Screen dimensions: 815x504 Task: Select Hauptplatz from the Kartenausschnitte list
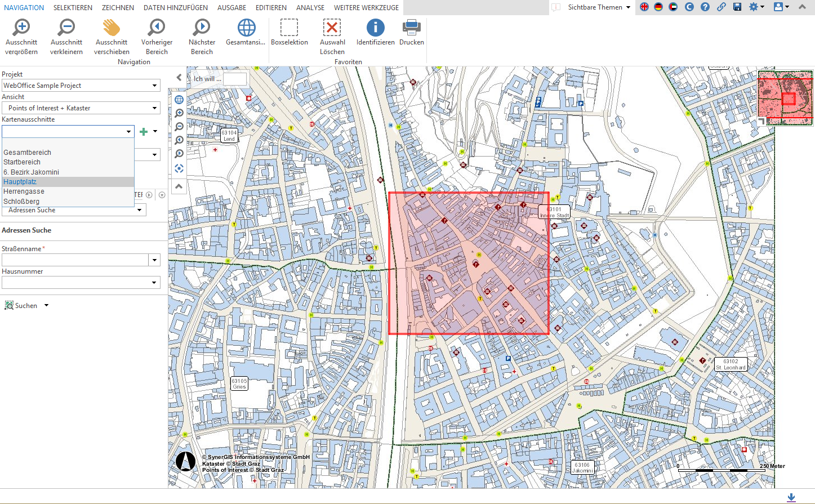point(20,181)
